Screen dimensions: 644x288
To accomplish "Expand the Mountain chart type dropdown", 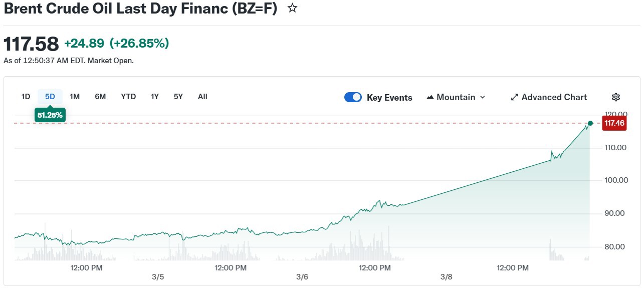I will point(483,97).
